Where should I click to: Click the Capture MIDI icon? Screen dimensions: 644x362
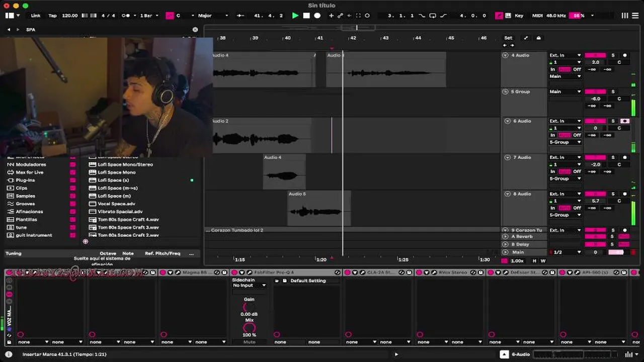358,16
